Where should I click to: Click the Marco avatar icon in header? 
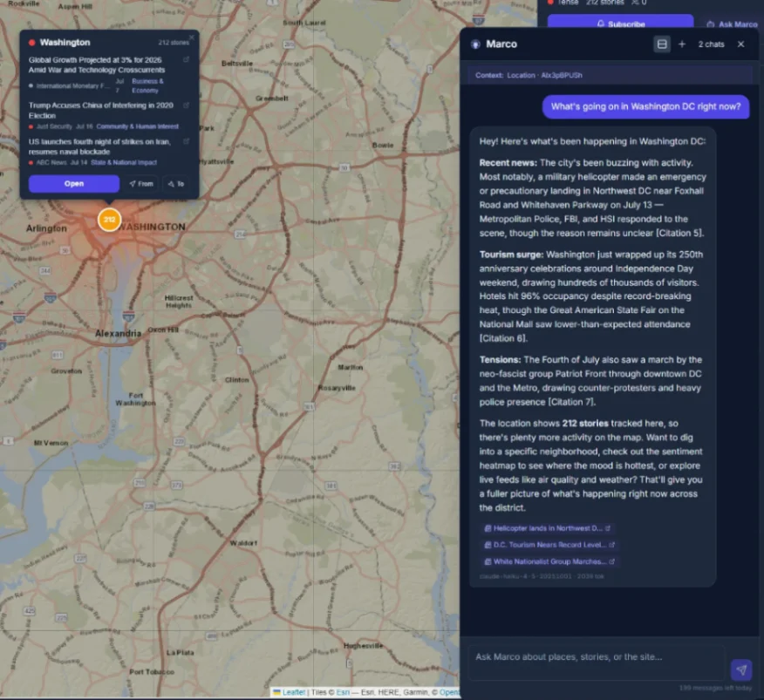click(475, 44)
